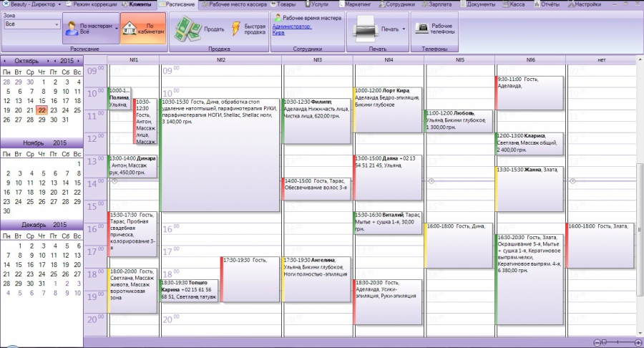Image resolution: width=644 pixels, height=348 pixels.
Task: Decrease the year before 2015
Action: click(x=55, y=61)
